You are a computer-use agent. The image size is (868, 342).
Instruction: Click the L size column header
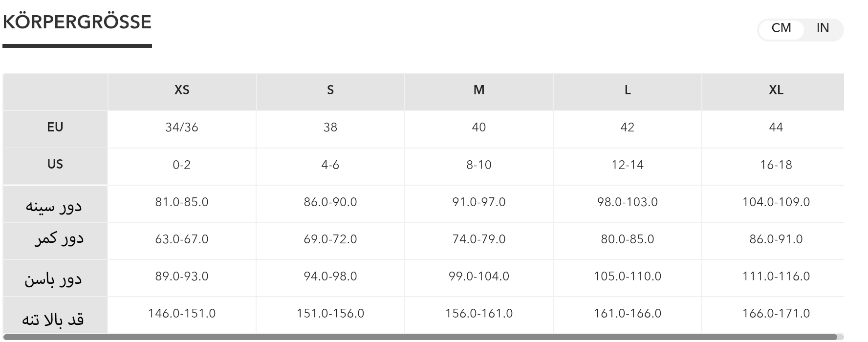628,90
